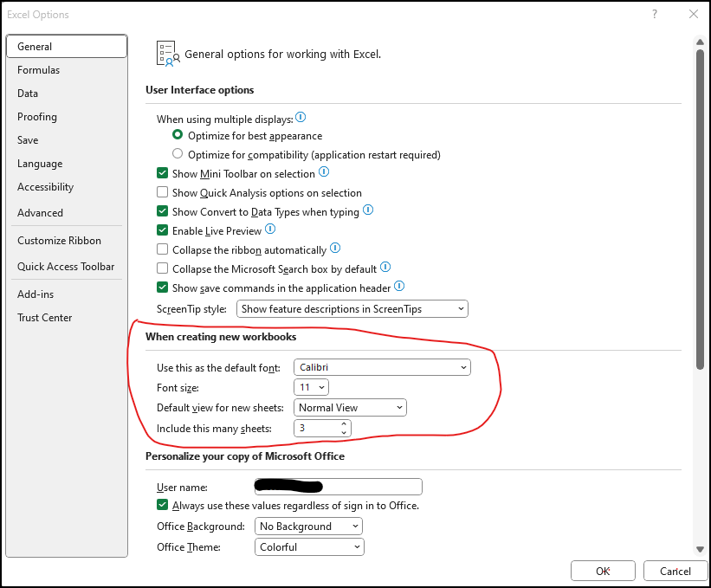Open Quick Access Toolbar settings

67,267
